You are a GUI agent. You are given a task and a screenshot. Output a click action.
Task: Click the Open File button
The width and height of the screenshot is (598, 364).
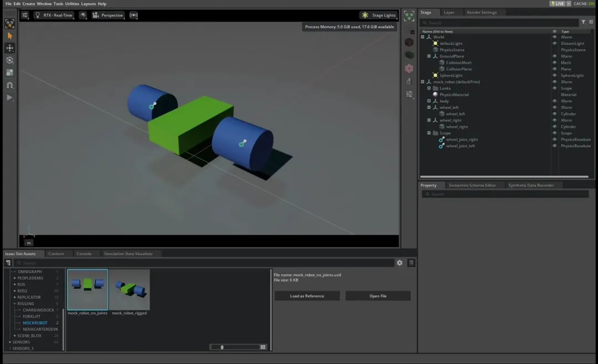[x=378, y=296]
